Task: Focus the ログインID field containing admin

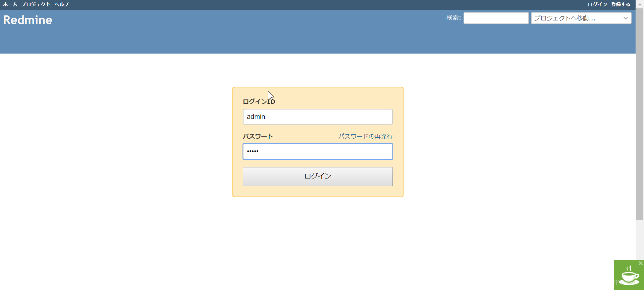Action: [318, 117]
